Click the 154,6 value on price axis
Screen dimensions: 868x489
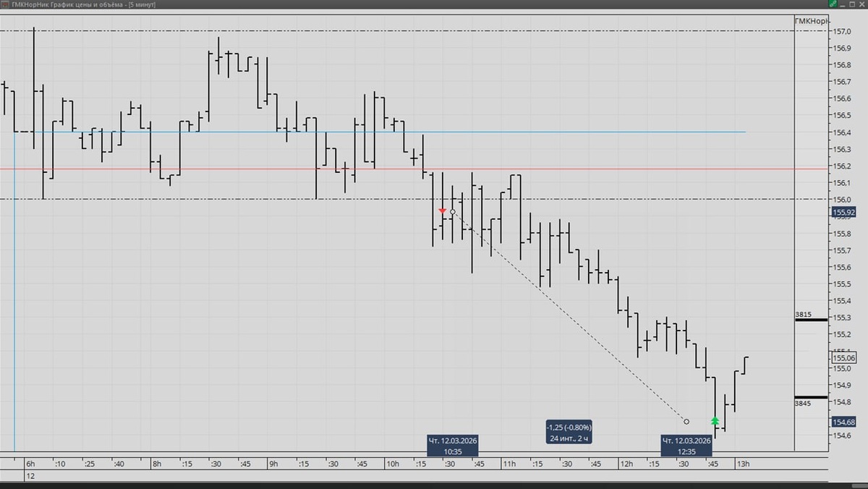pyautogui.click(x=842, y=435)
